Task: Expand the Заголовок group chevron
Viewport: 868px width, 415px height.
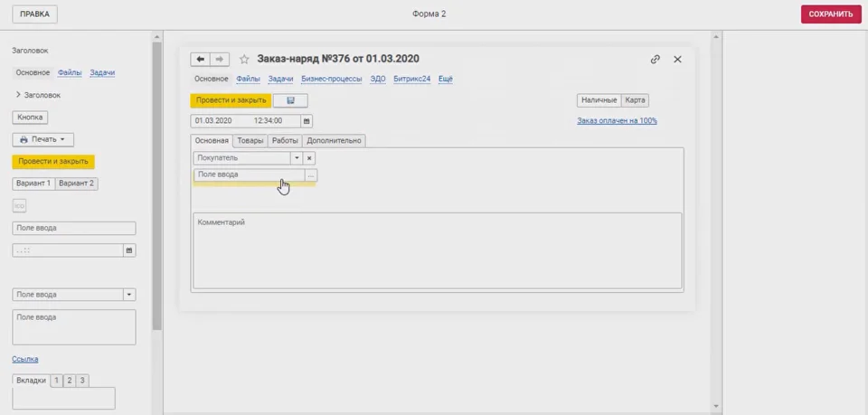Action: (19, 95)
